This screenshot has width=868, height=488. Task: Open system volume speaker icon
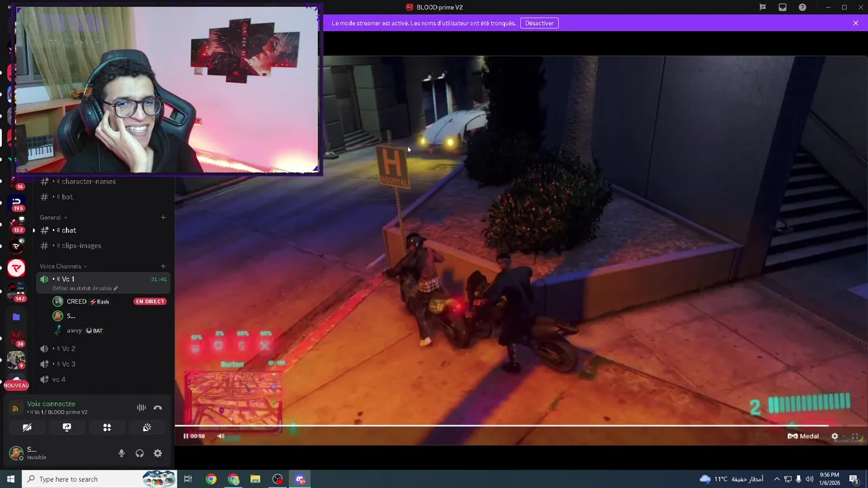pyautogui.click(x=810, y=479)
